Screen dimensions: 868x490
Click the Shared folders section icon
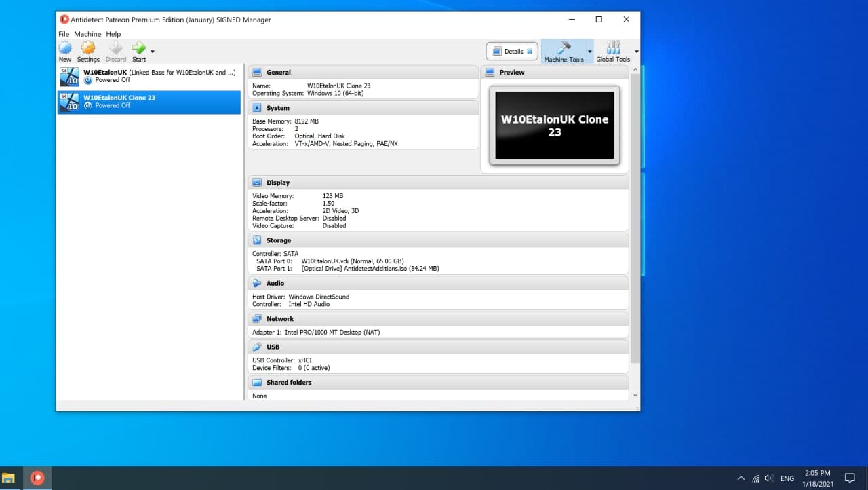[257, 383]
